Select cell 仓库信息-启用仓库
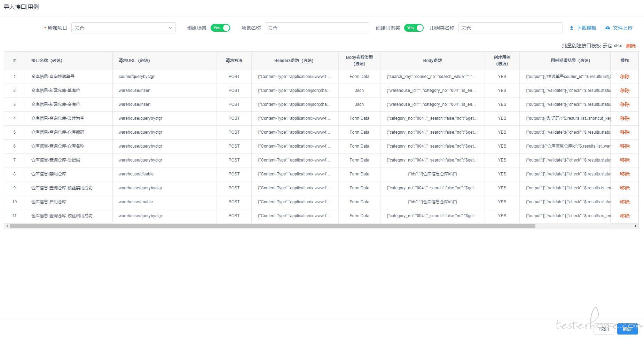Image resolution: width=644 pixels, height=338 pixels. coord(69,202)
